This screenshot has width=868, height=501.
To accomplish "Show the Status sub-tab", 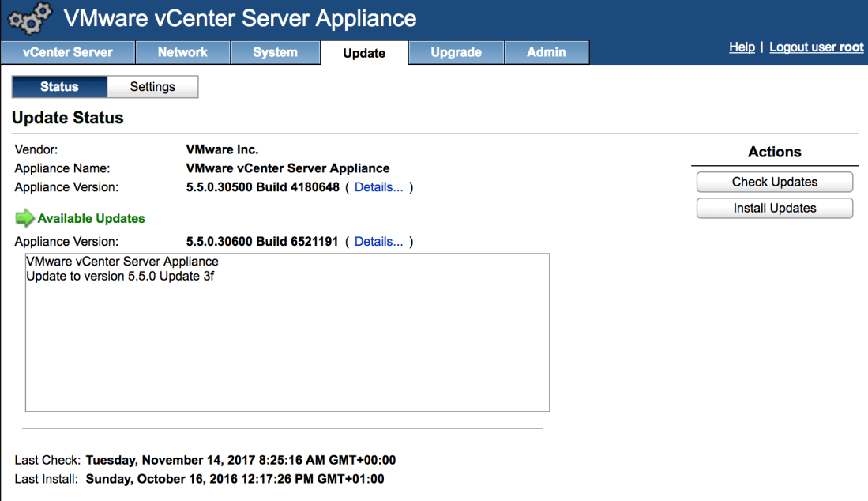I will [x=59, y=87].
